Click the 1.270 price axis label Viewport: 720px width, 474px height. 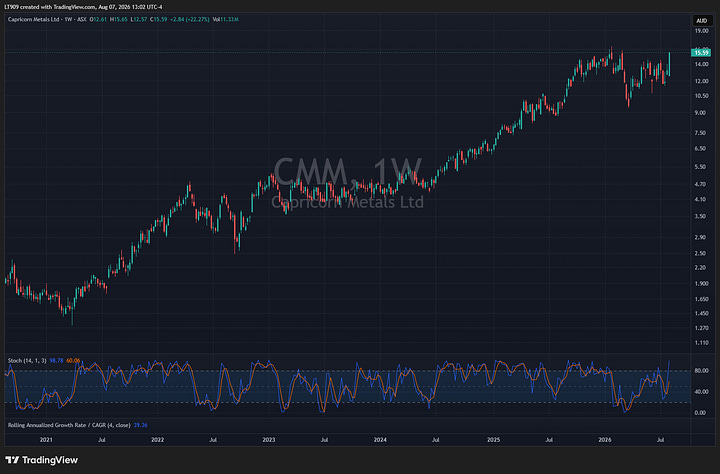pos(701,328)
